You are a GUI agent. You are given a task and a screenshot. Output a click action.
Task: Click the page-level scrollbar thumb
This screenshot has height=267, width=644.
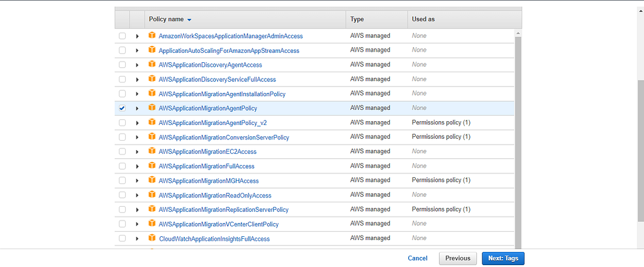coord(640,152)
